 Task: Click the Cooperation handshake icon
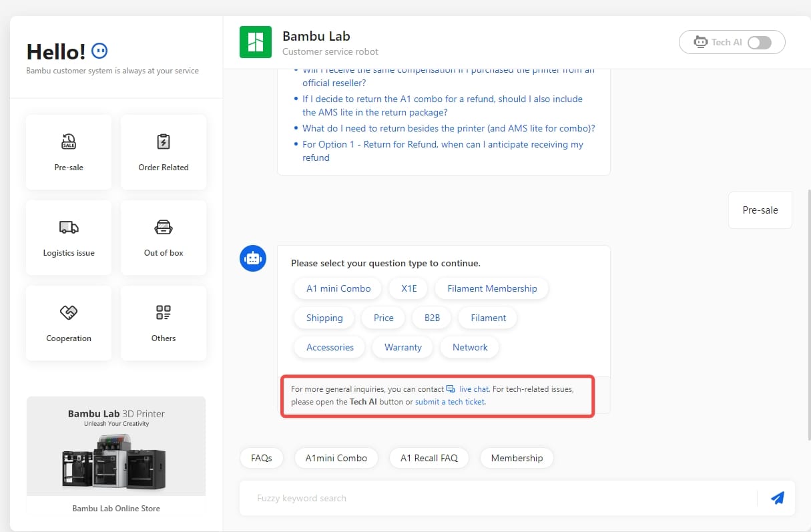pyautogui.click(x=69, y=312)
